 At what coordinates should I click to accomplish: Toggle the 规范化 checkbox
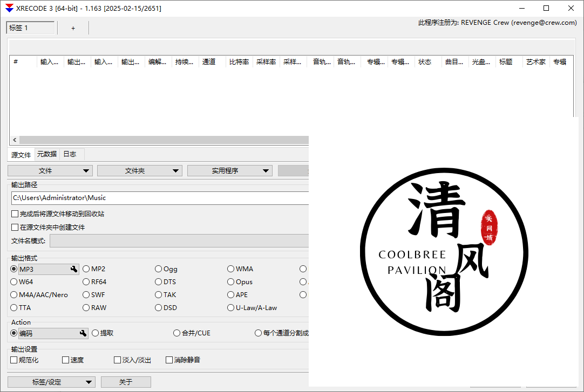click(x=14, y=360)
